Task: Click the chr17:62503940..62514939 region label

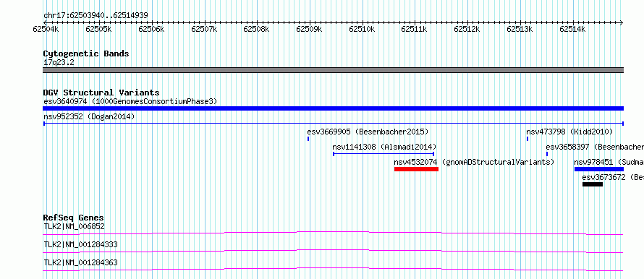Action: click(x=96, y=16)
